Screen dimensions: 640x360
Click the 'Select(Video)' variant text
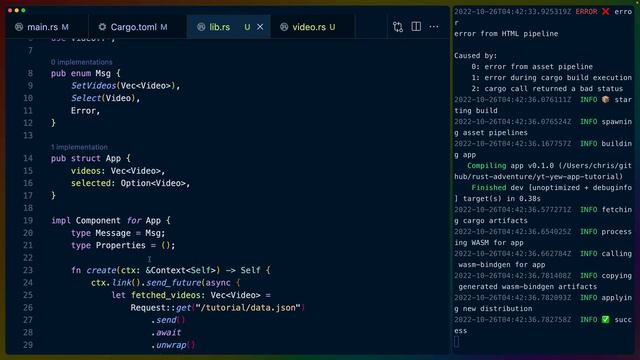[x=105, y=98]
